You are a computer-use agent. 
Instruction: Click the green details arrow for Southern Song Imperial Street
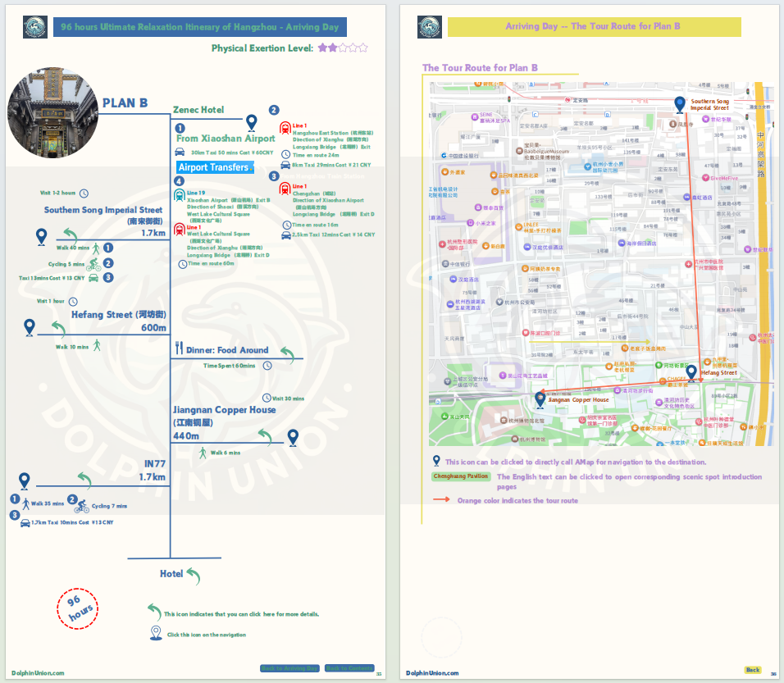pos(71,235)
